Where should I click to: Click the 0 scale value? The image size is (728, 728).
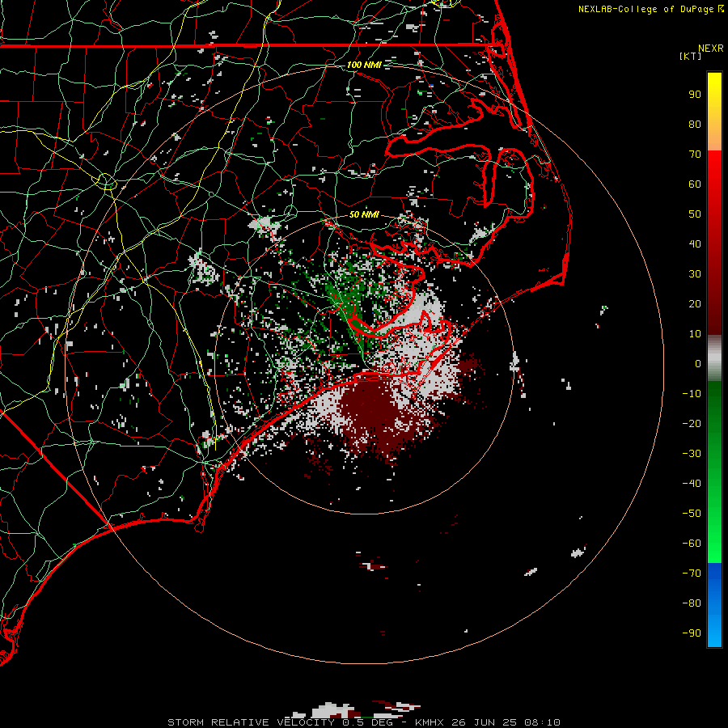click(698, 364)
